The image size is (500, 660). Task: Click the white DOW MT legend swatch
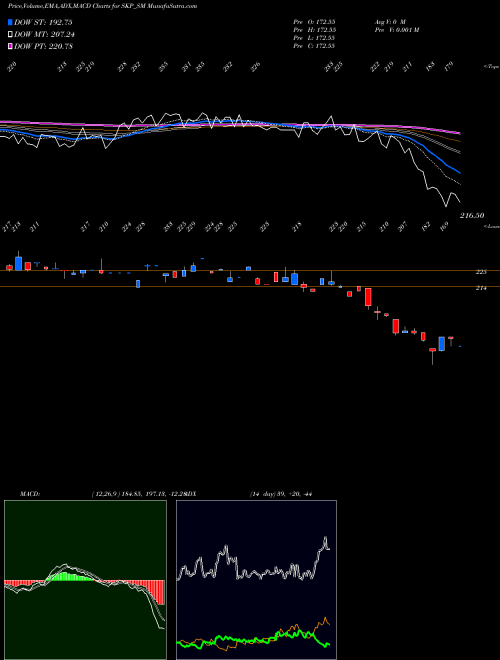tap(10, 34)
